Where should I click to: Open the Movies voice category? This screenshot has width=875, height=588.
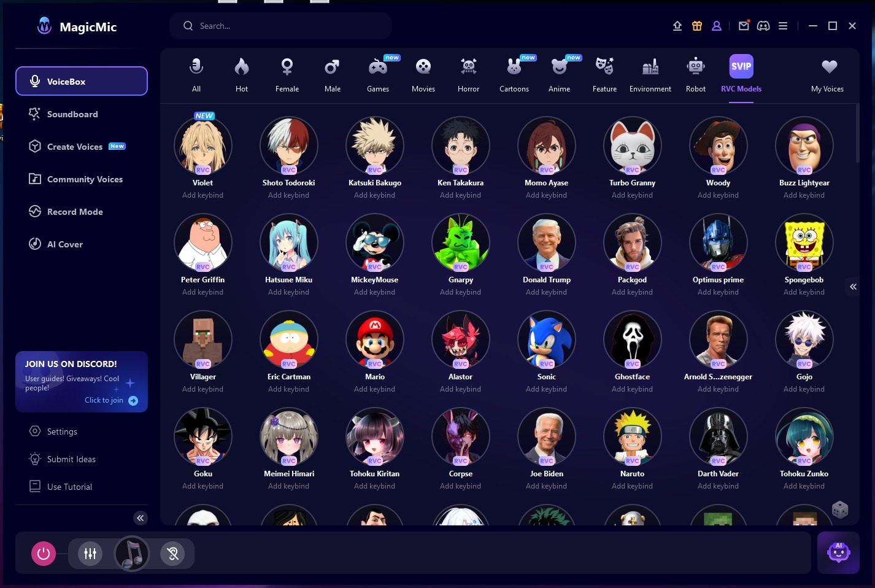[x=423, y=74]
